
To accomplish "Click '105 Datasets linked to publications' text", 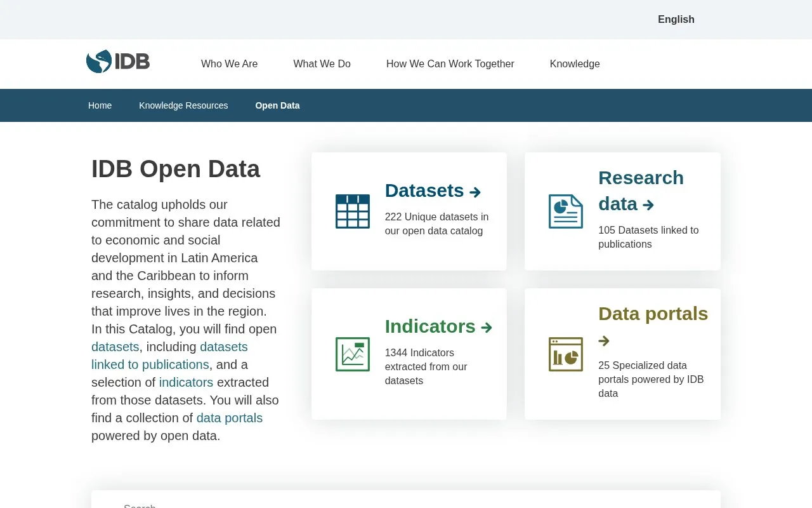I will pyautogui.click(x=648, y=237).
